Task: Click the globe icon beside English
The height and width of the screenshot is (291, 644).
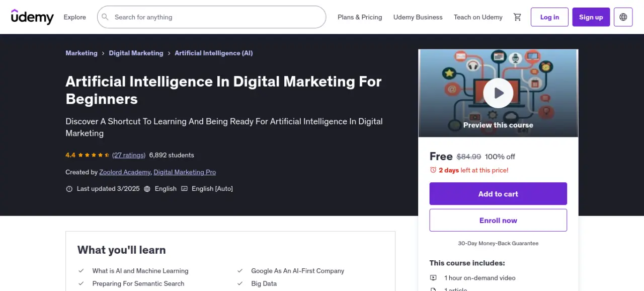Action: pyautogui.click(x=147, y=189)
